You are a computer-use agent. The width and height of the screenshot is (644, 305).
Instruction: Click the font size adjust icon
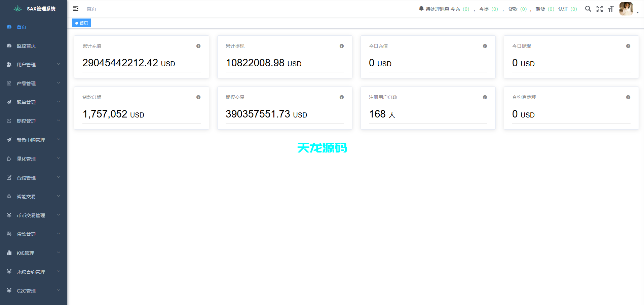pyautogui.click(x=611, y=9)
